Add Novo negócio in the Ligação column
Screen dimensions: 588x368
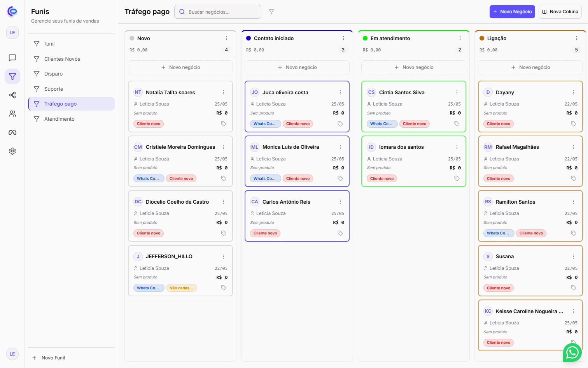coord(530,67)
